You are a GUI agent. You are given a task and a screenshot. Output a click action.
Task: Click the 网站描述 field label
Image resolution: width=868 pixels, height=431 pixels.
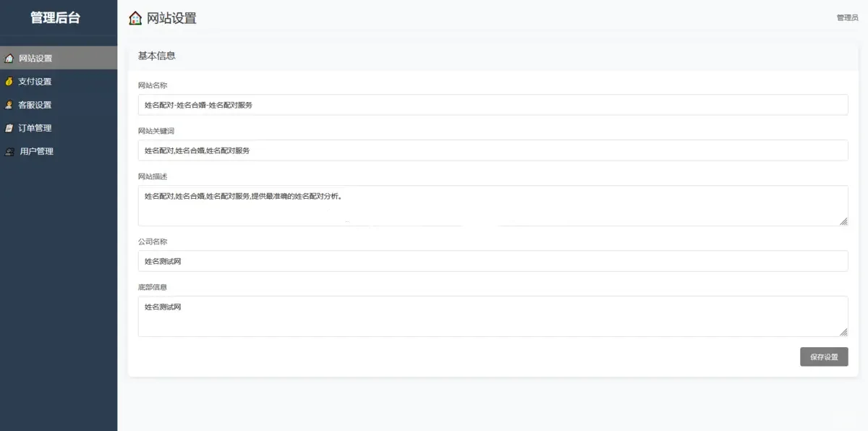[x=153, y=176]
